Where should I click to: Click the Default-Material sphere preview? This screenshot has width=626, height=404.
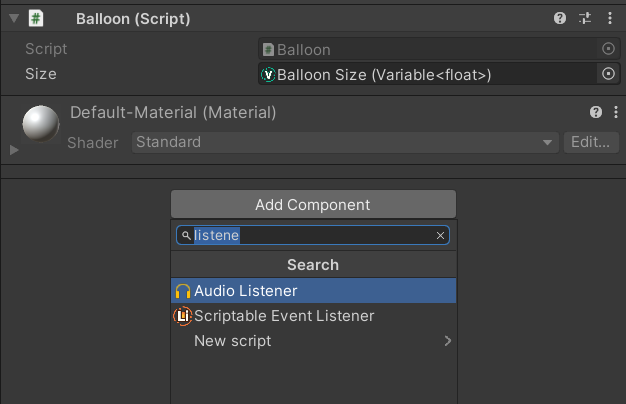point(41,125)
